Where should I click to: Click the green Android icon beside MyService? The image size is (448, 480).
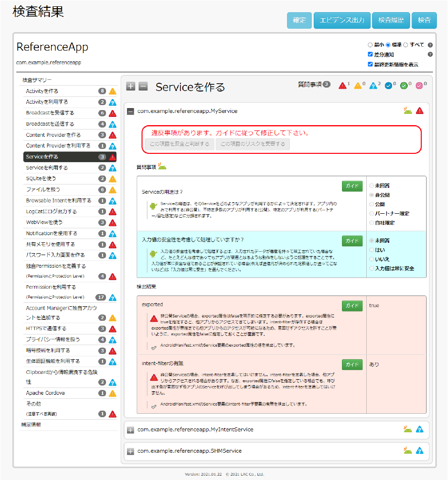tap(408, 111)
